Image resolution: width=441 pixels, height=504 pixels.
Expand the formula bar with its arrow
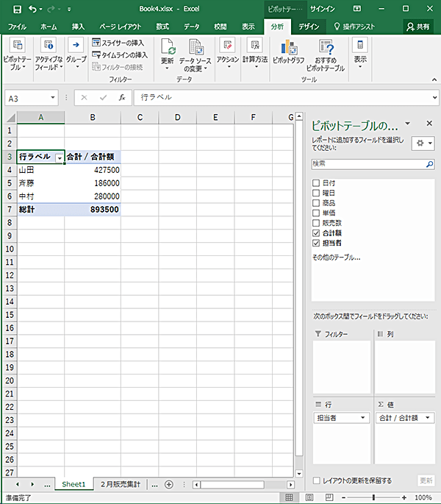coord(434,97)
